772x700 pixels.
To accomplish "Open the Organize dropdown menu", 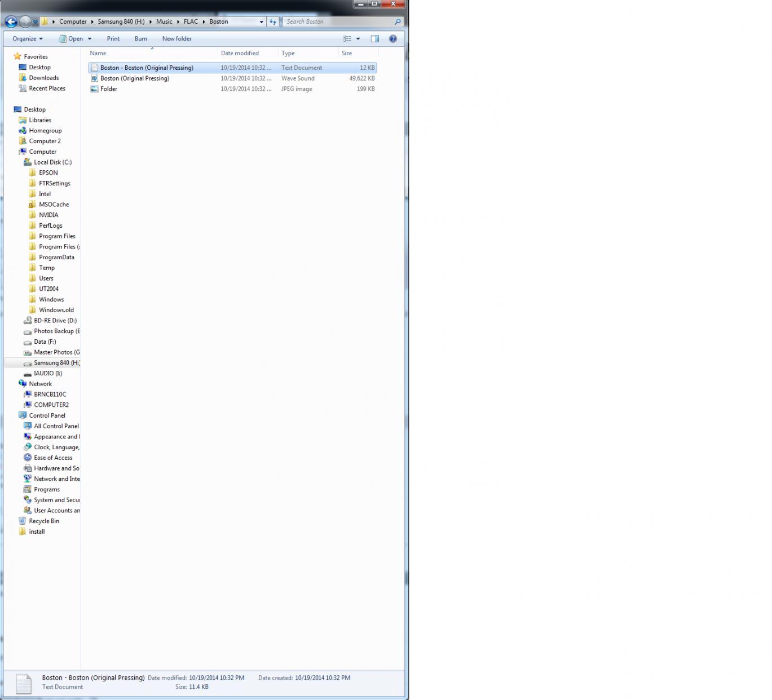I will (x=28, y=39).
